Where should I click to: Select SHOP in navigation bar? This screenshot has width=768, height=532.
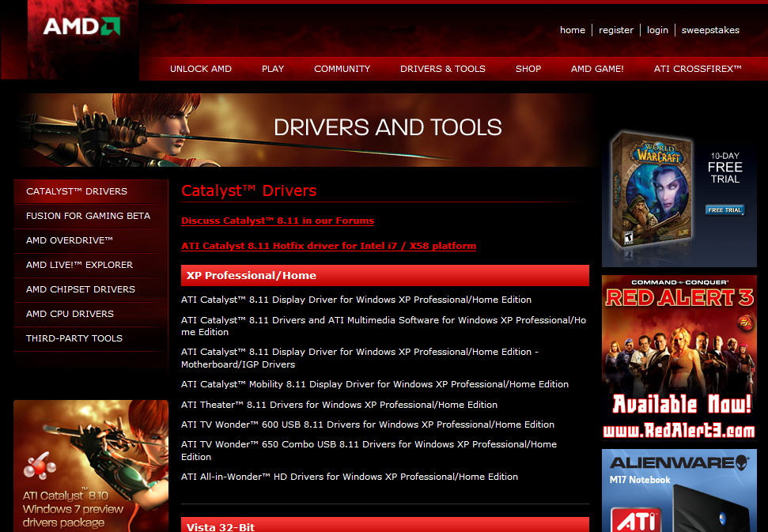pyautogui.click(x=528, y=69)
